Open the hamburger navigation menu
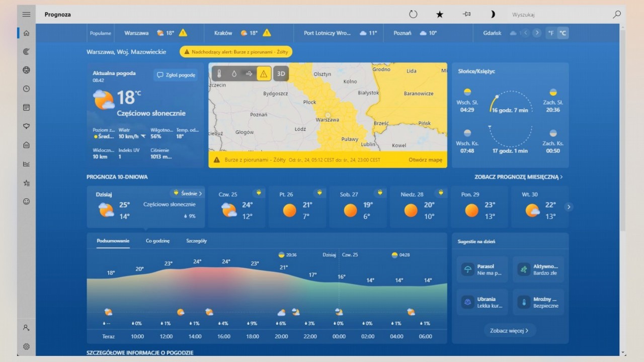This screenshot has width=644, height=362. tap(26, 15)
